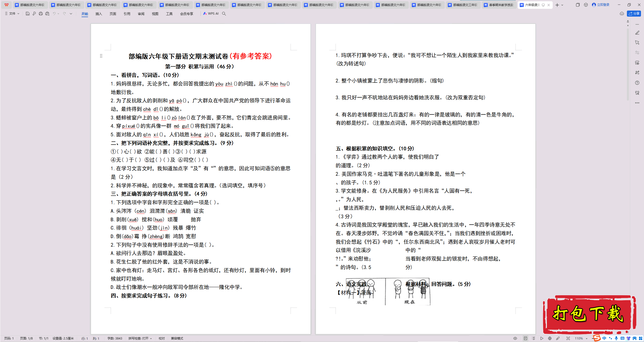Switch to 页面 ribbon tab
This screenshot has width=644, height=342.
(x=113, y=14)
